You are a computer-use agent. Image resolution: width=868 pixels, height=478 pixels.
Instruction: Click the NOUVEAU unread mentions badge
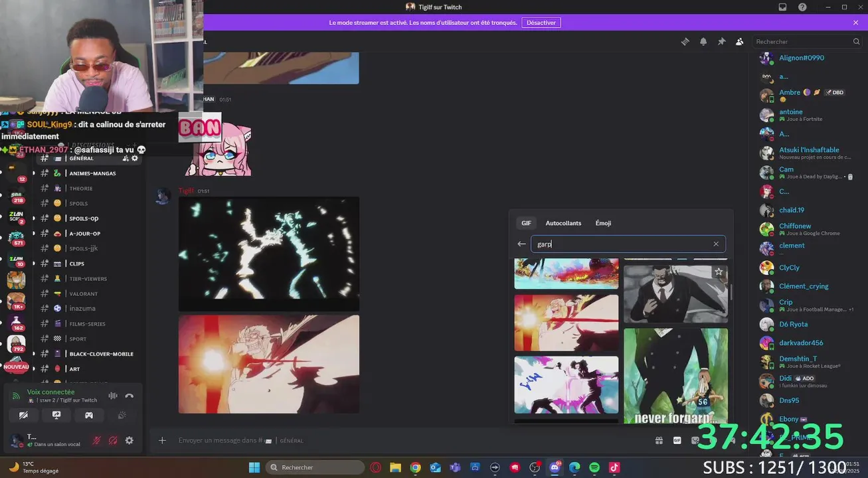click(x=16, y=366)
